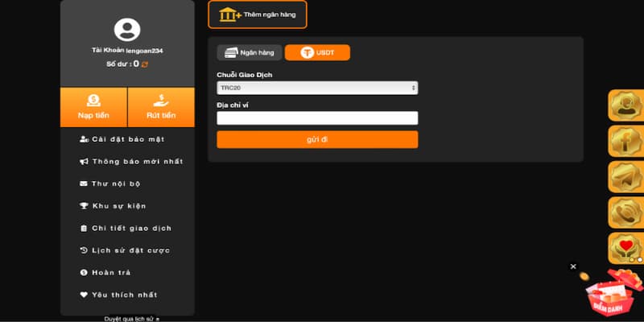Switch to the Ngân hàng tab
The height and width of the screenshot is (322, 644).
[x=250, y=52]
